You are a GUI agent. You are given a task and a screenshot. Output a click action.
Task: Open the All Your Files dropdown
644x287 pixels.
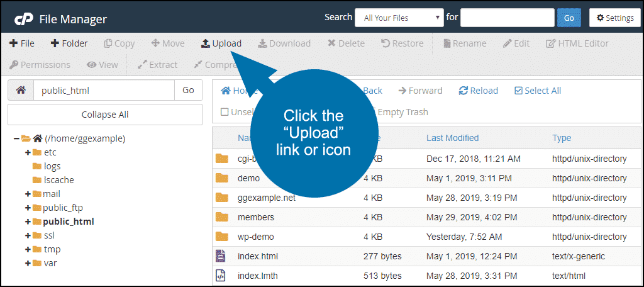tap(399, 18)
